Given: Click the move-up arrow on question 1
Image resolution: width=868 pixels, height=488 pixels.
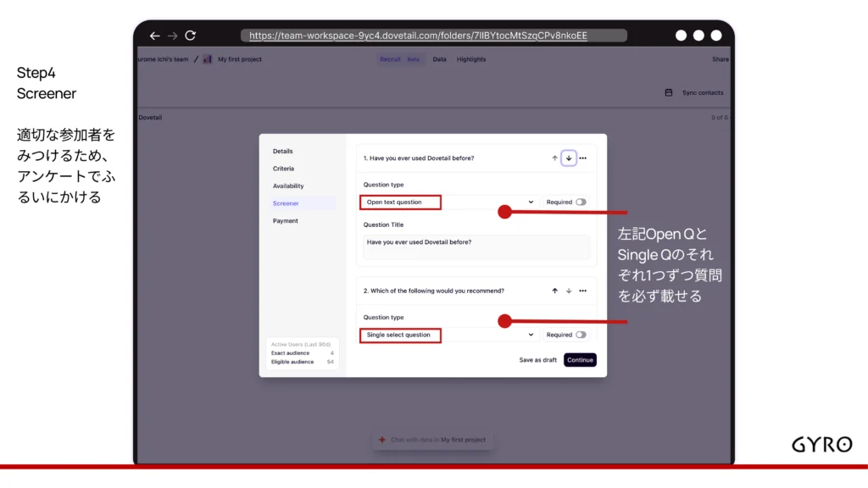Looking at the screenshot, I should pyautogui.click(x=555, y=158).
